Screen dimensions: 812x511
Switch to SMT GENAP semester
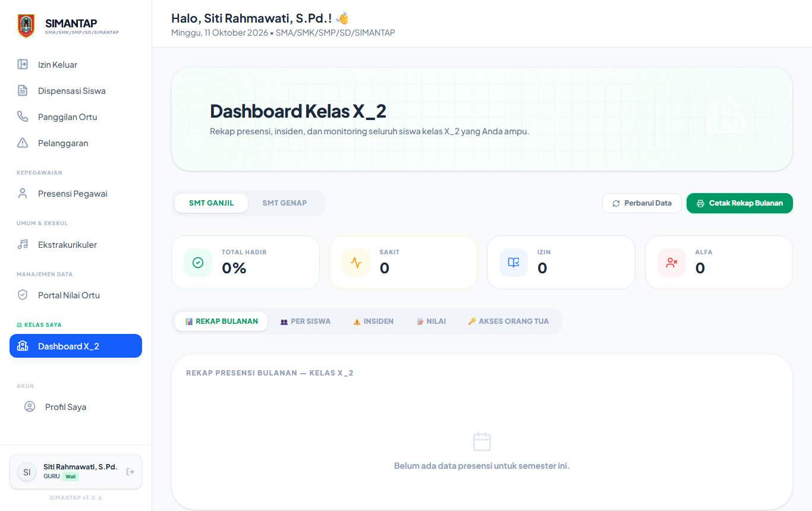pos(285,203)
